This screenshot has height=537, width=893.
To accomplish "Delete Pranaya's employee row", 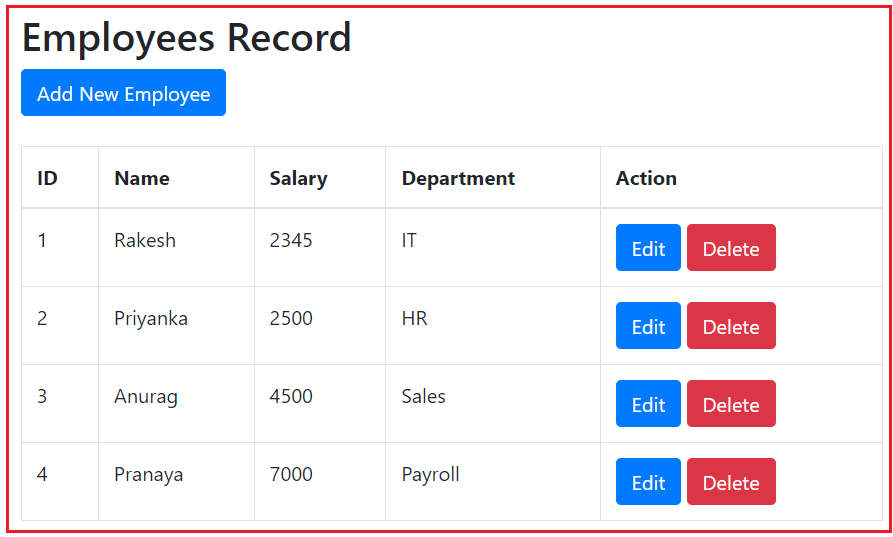I will click(x=731, y=482).
